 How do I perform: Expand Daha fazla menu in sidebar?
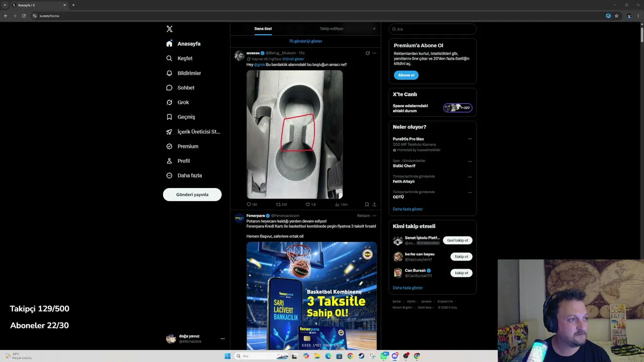point(184,175)
